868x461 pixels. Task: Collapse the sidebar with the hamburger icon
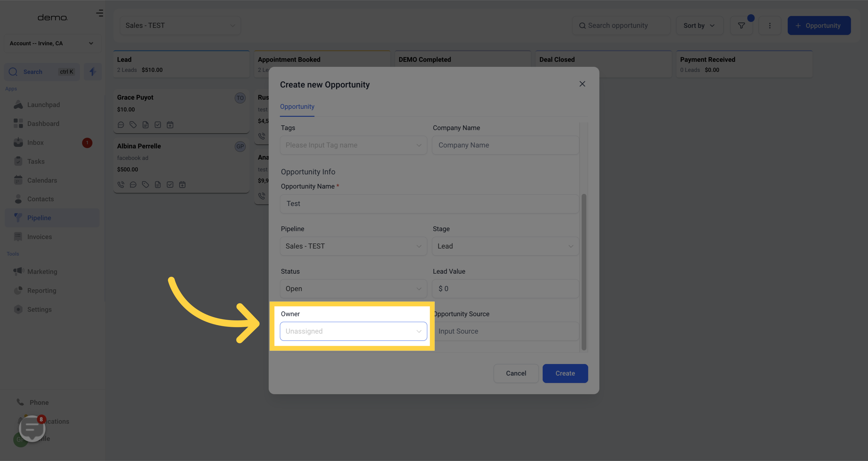click(x=100, y=13)
